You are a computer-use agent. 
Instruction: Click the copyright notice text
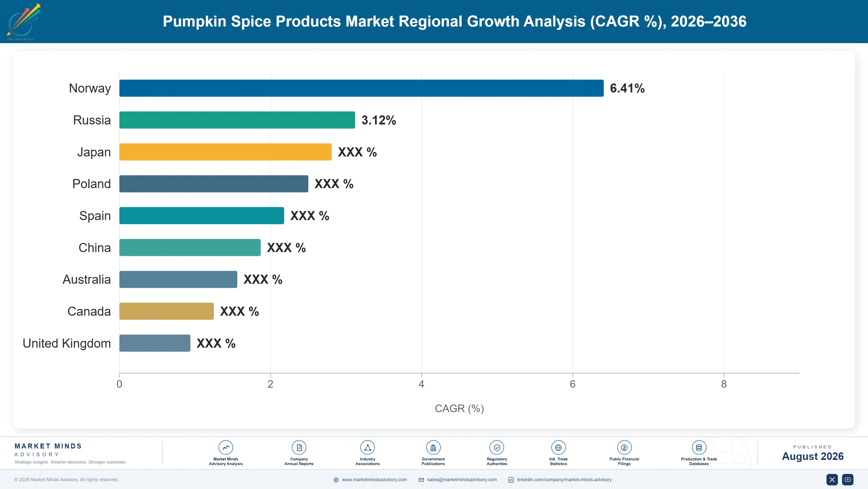click(x=66, y=480)
